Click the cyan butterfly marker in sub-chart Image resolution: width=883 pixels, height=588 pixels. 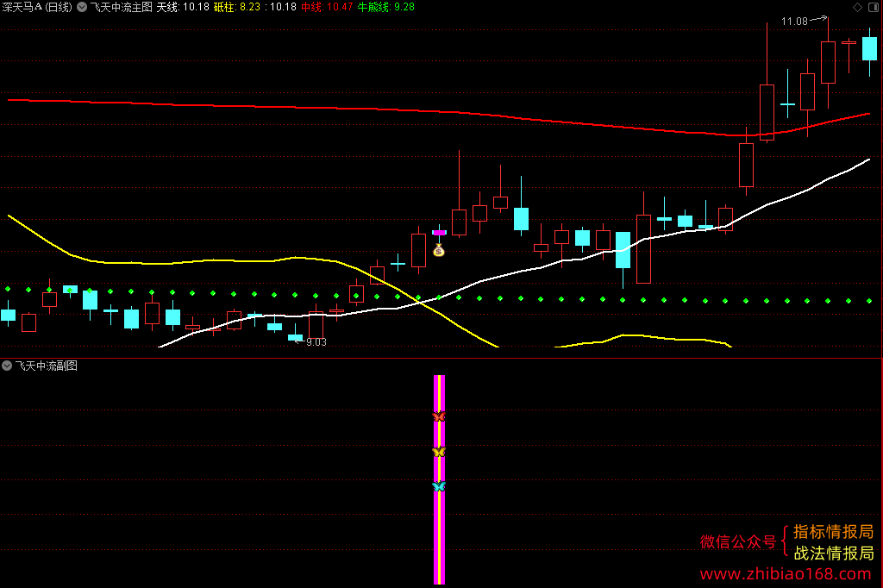(x=439, y=486)
